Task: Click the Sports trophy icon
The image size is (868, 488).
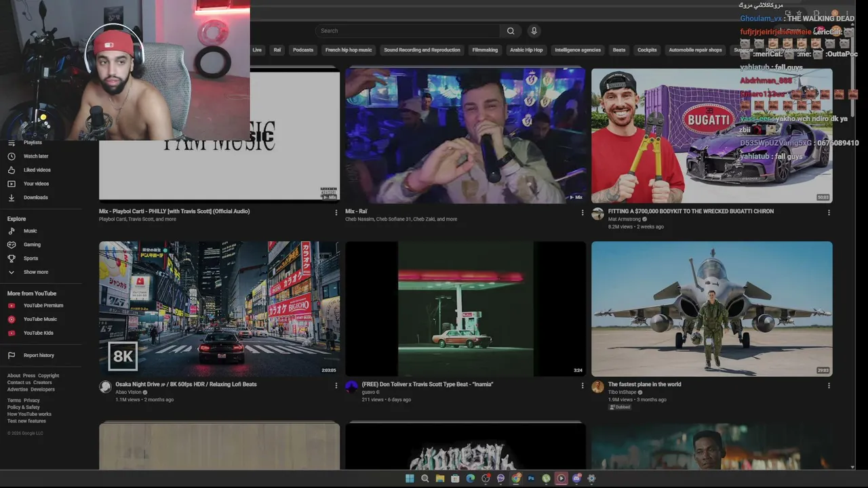Action: 12,258
